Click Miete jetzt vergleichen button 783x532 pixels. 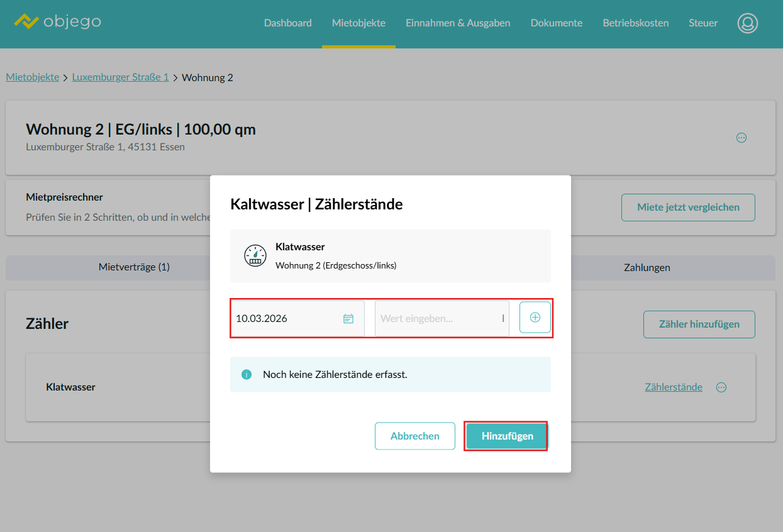[687, 208]
